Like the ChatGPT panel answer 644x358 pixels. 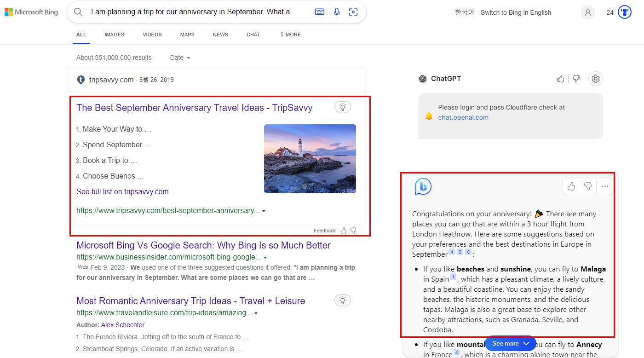(x=560, y=79)
